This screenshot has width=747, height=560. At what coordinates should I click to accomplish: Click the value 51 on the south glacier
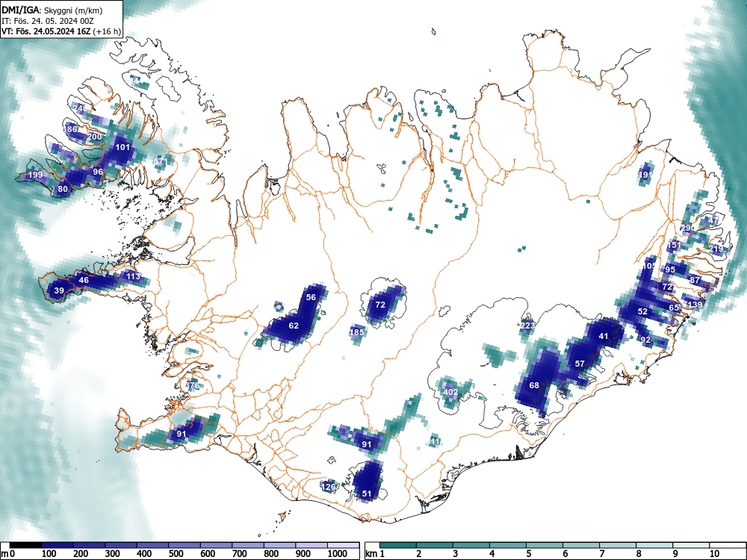(x=366, y=494)
